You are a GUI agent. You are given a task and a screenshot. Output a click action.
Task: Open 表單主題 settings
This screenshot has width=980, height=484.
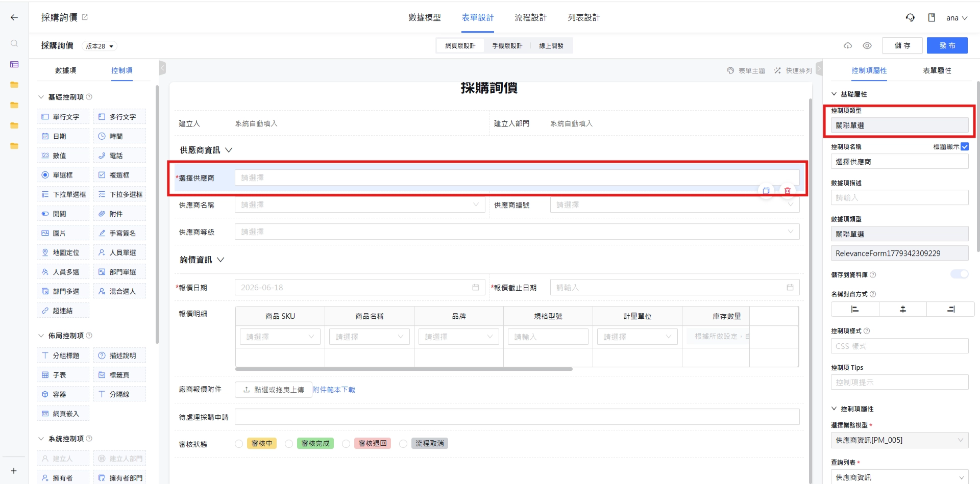[746, 71]
